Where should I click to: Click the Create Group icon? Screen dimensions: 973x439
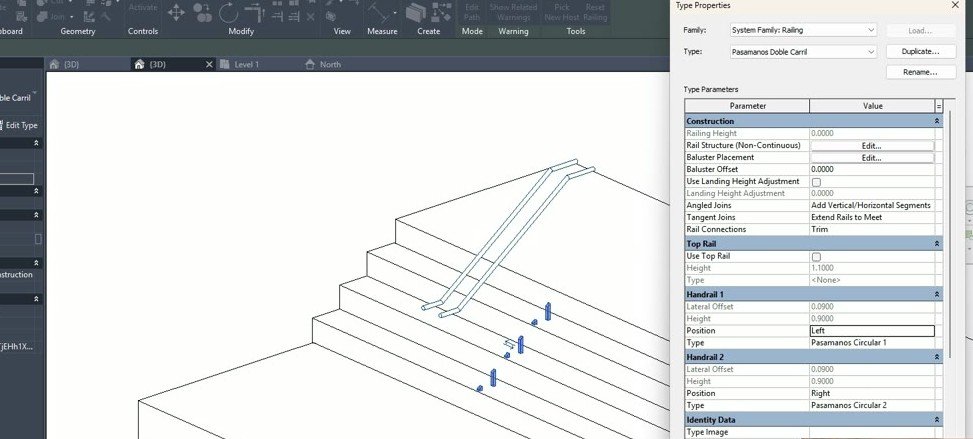442,12
